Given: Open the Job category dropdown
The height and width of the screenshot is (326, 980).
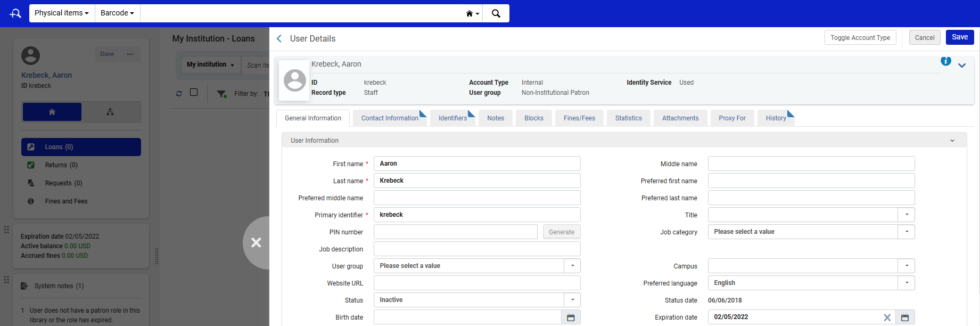Looking at the screenshot, I should pos(907,232).
